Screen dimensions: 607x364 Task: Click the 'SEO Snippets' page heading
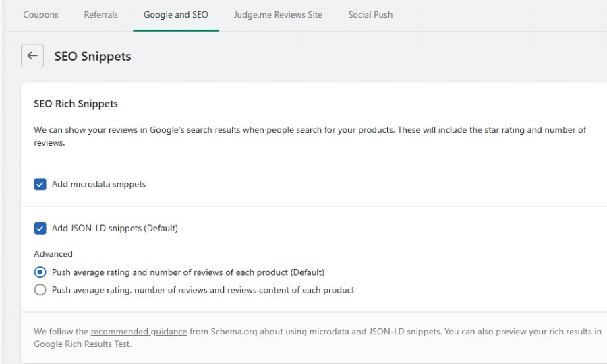pos(92,57)
